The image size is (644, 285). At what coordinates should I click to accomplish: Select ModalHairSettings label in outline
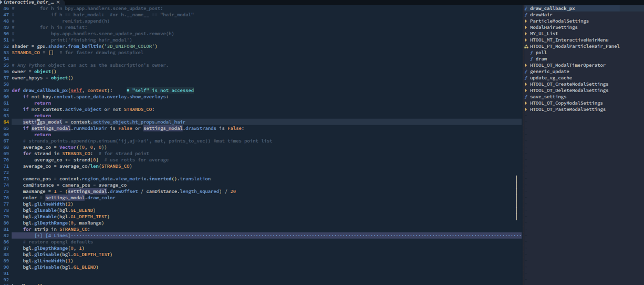click(554, 27)
